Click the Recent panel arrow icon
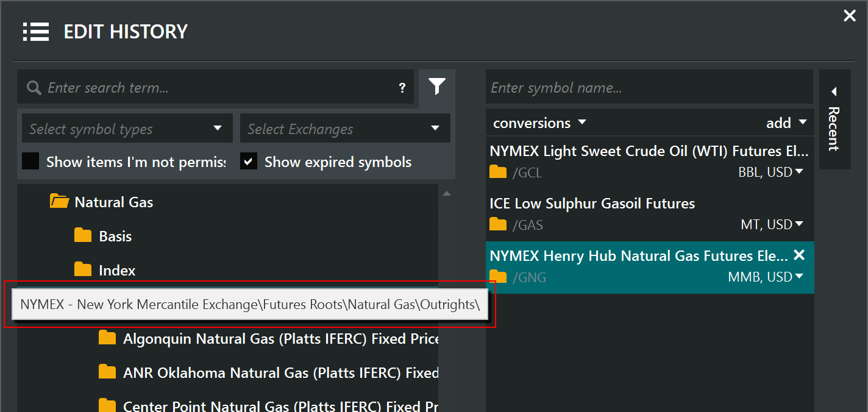The width and height of the screenshot is (868, 412). [x=834, y=91]
